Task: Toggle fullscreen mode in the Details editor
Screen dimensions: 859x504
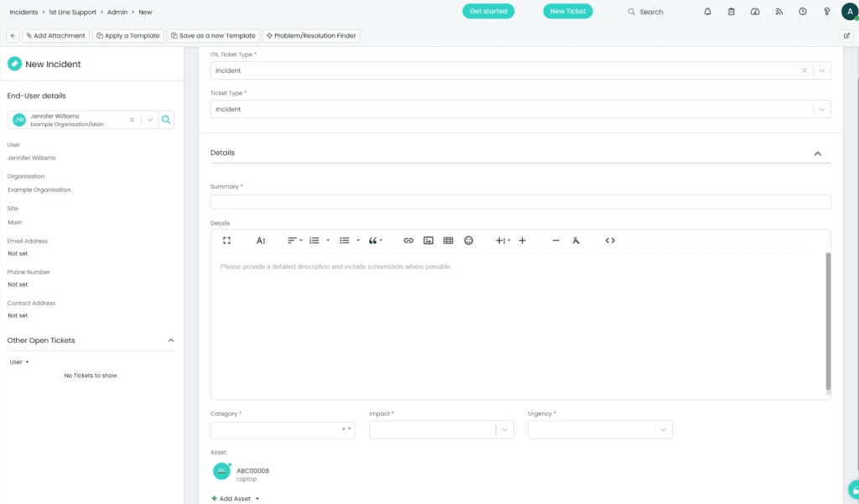Action: (226, 241)
